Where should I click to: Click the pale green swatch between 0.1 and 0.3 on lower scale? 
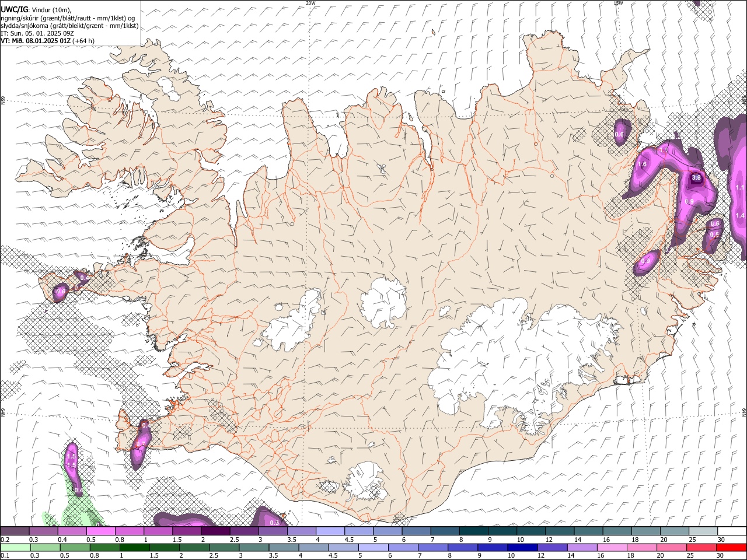[15, 547]
